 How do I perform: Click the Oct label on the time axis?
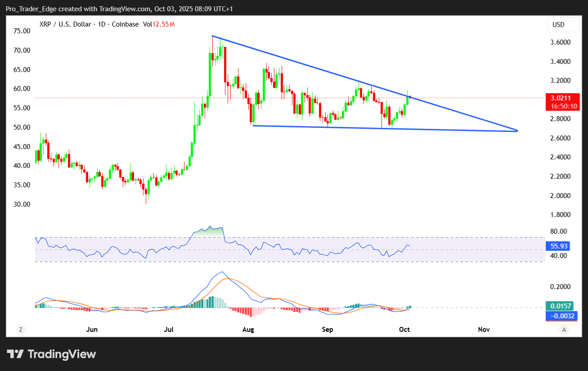(404, 330)
